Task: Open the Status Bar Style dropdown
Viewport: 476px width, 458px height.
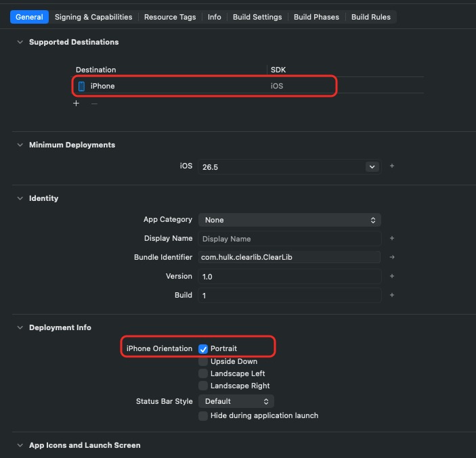Action: tap(236, 401)
